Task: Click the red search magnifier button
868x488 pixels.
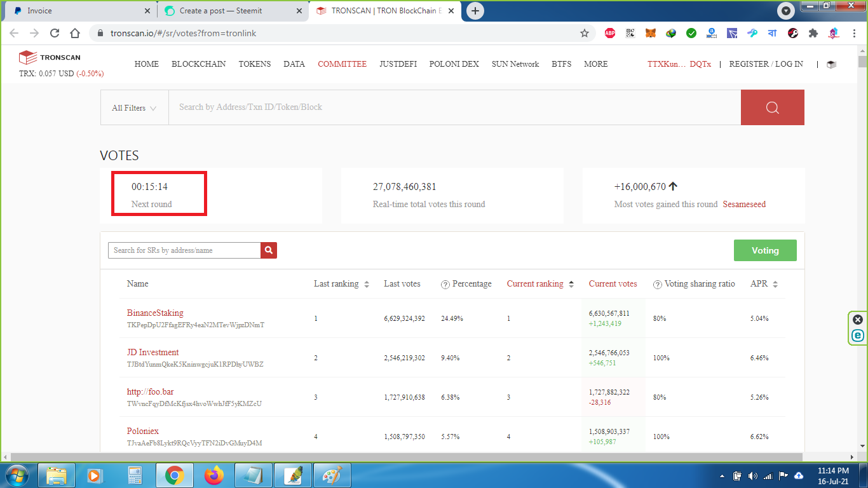Action: pyautogui.click(x=772, y=107)
